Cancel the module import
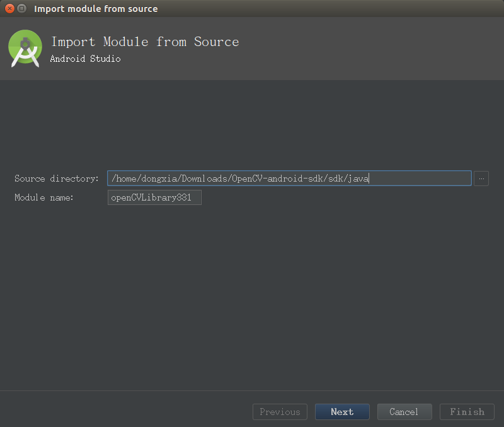504x427 pixels. tap(404, 412)
